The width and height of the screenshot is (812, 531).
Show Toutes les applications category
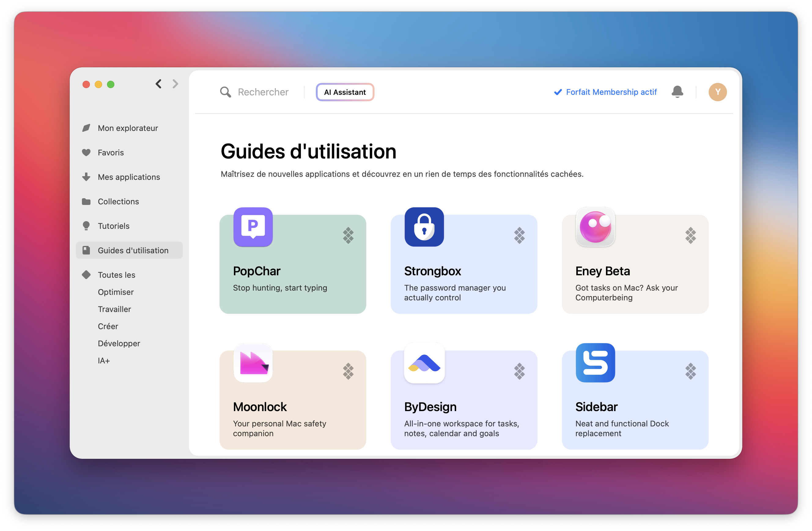(129, 275)
